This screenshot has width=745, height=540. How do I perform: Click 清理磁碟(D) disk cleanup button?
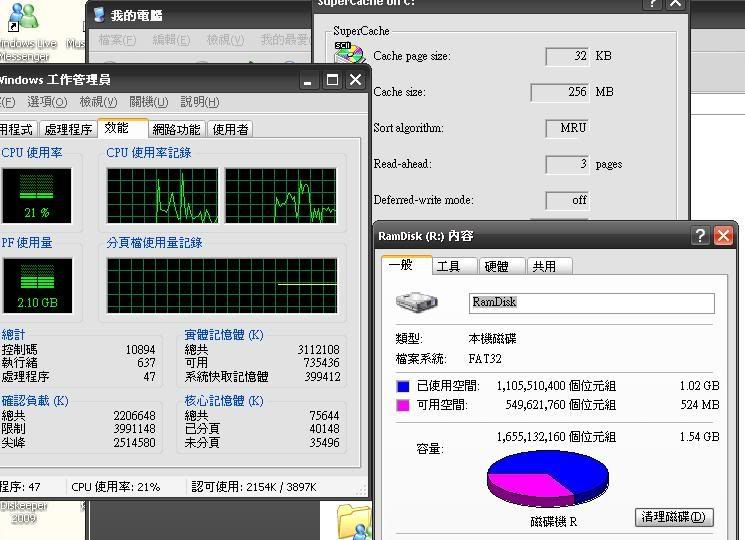click(x=674, y=517)
